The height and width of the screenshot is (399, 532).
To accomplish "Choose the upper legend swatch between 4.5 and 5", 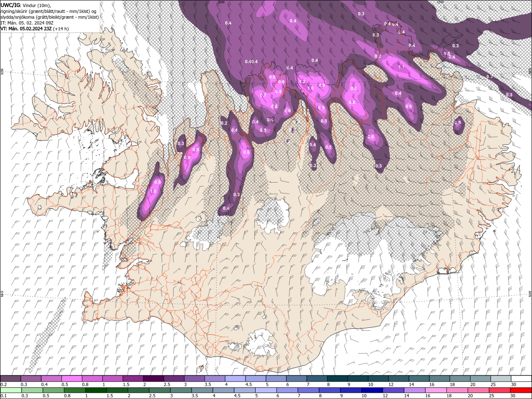I will coord(255,379).
